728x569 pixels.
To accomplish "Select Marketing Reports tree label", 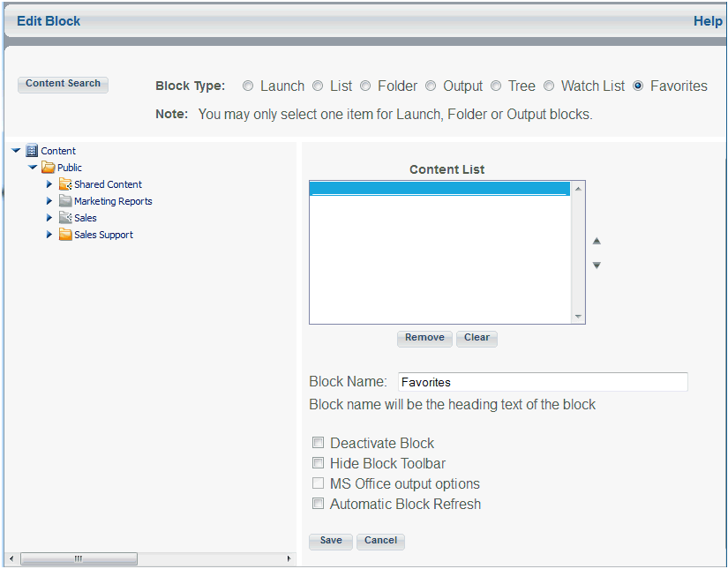I will click(113, 201).
